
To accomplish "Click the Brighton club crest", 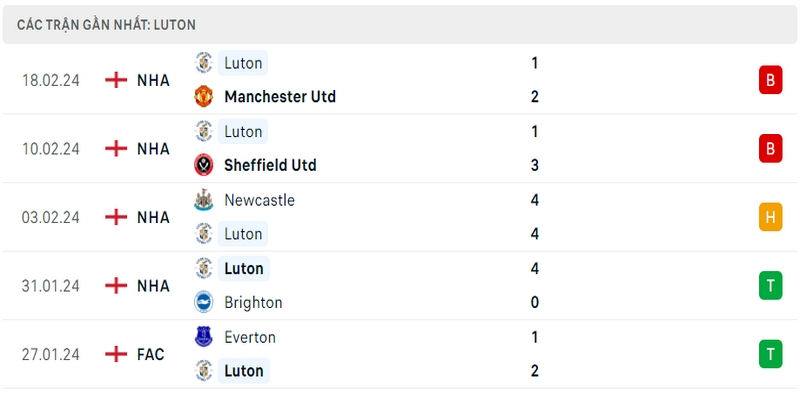I will click(x=204, y=303).
